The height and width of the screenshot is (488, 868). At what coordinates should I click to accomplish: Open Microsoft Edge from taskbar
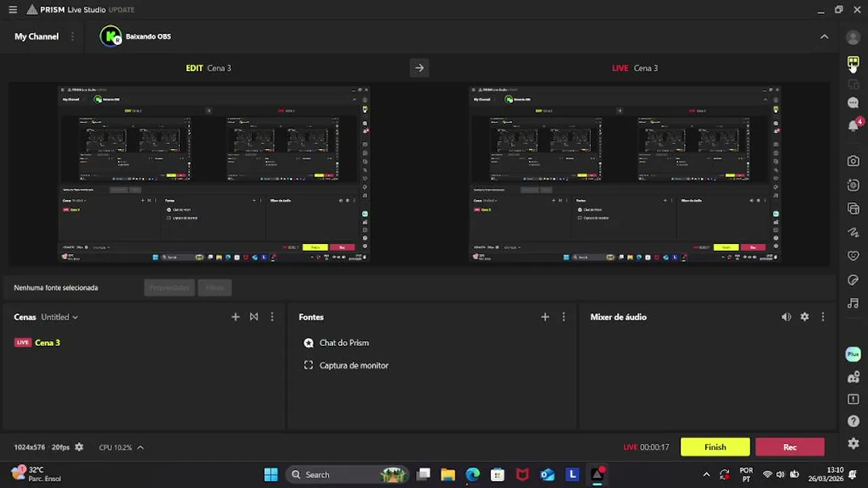click(x=473, y=474)
